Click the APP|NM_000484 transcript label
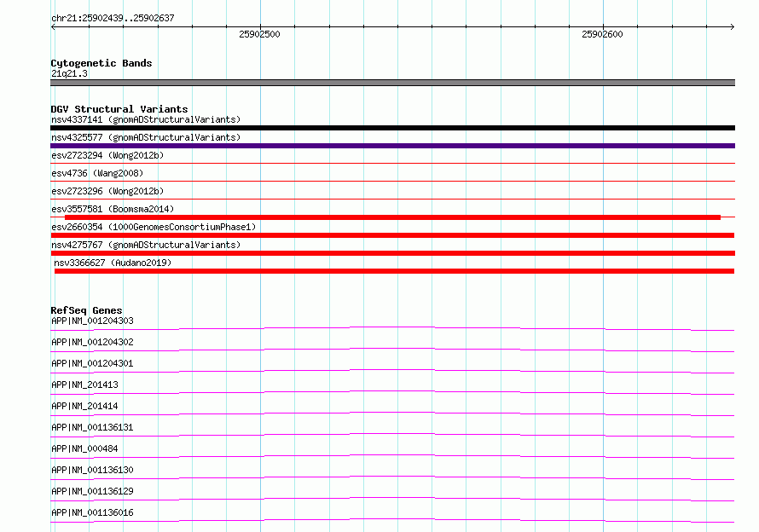This screenshot has width=759, height=532. pyautogui.click(x=84, y=448)
